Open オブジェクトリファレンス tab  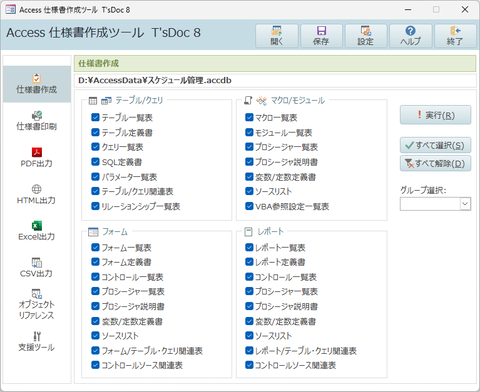pyautogui.click(x=37, y=305)
